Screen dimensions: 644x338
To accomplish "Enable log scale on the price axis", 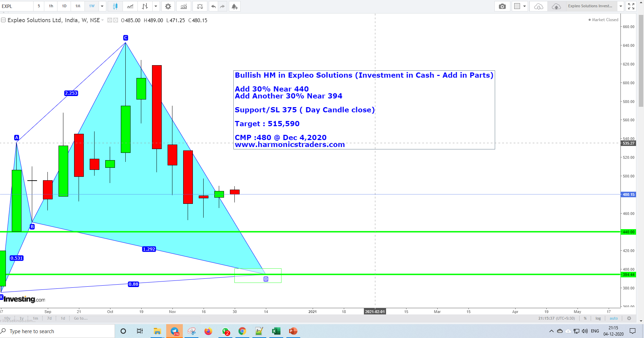I will pyautogui.click(x=598, y=318).
